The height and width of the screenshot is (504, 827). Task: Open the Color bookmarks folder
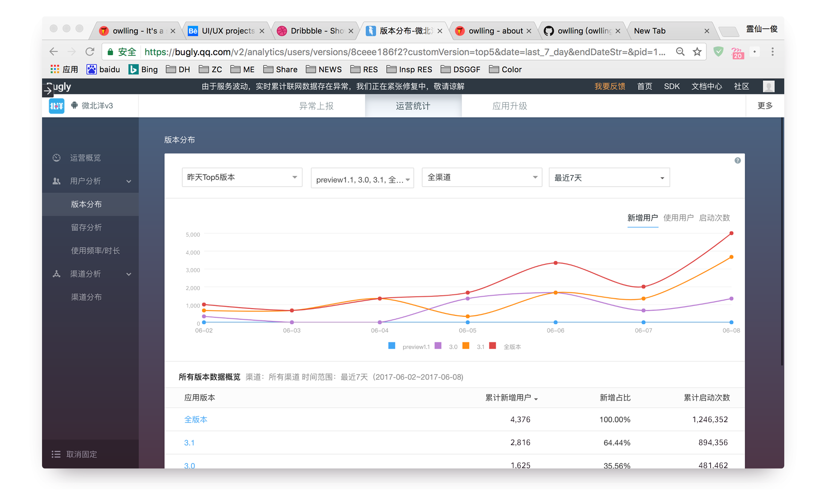(505, 69)
